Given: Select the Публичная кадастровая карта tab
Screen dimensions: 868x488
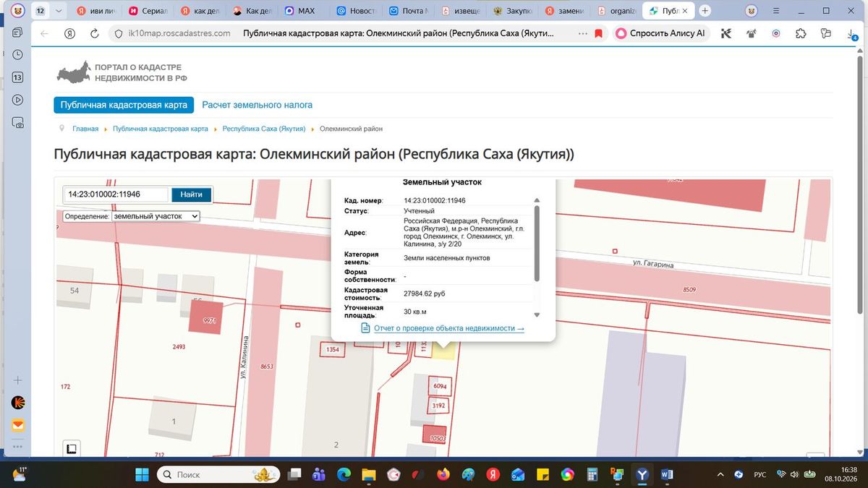Looking at the screenshot, I should (x=124, y=105).
